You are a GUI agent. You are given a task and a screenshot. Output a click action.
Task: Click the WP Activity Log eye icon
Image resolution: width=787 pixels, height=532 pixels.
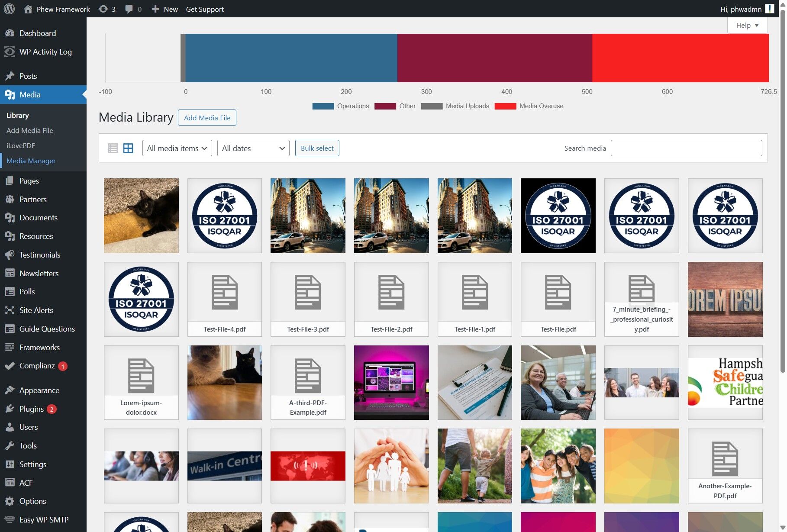pos(10,52)
